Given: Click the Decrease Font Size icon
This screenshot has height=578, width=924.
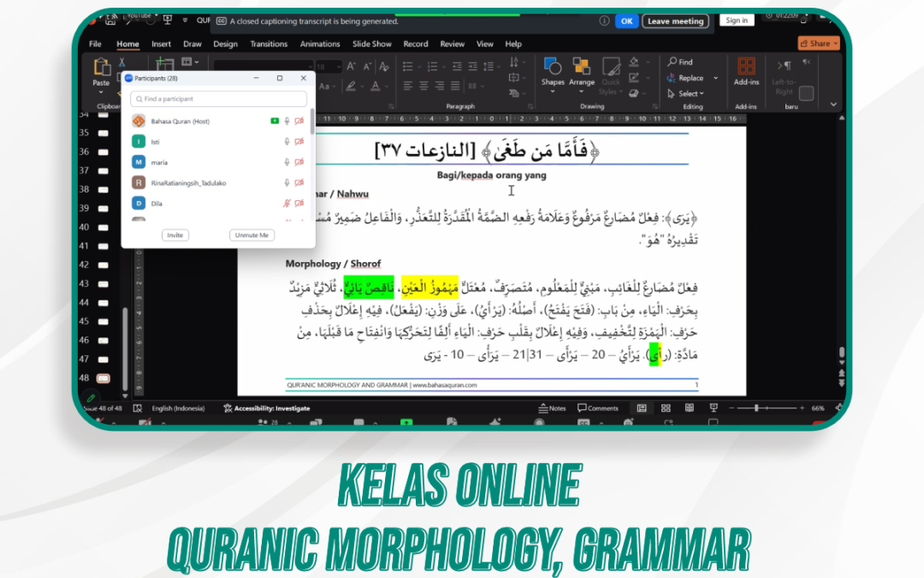Looking at the screenshot, I should pos(367,67).
